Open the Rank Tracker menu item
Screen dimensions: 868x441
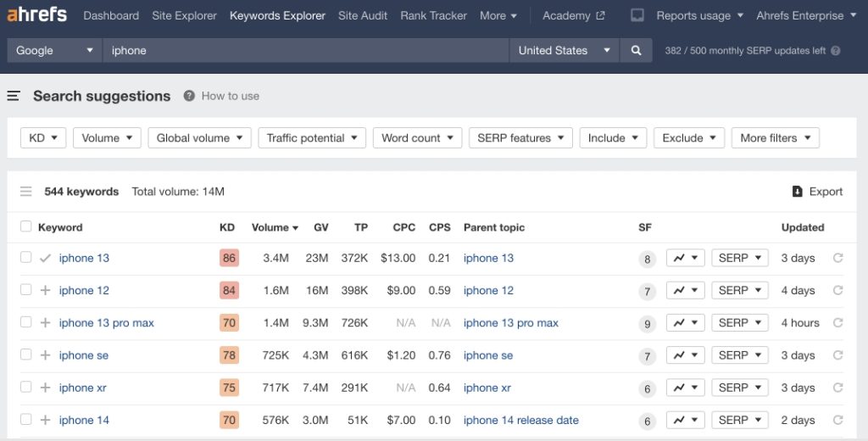[433, 15]
